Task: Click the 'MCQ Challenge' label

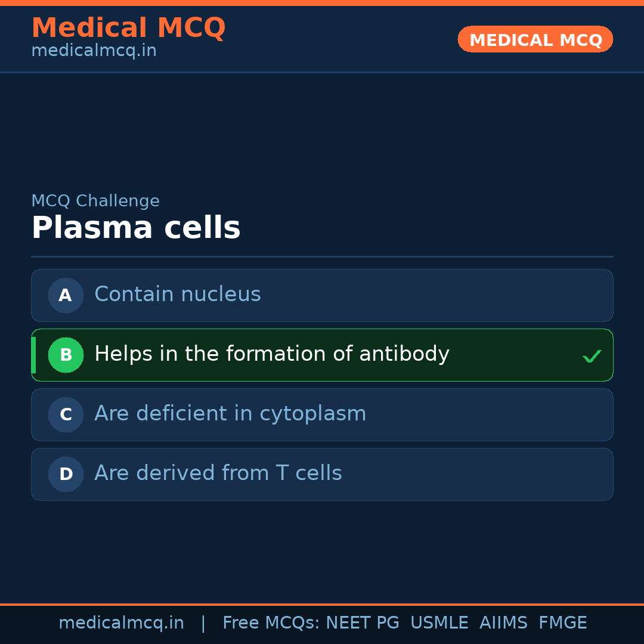Action: pos(95,201)
